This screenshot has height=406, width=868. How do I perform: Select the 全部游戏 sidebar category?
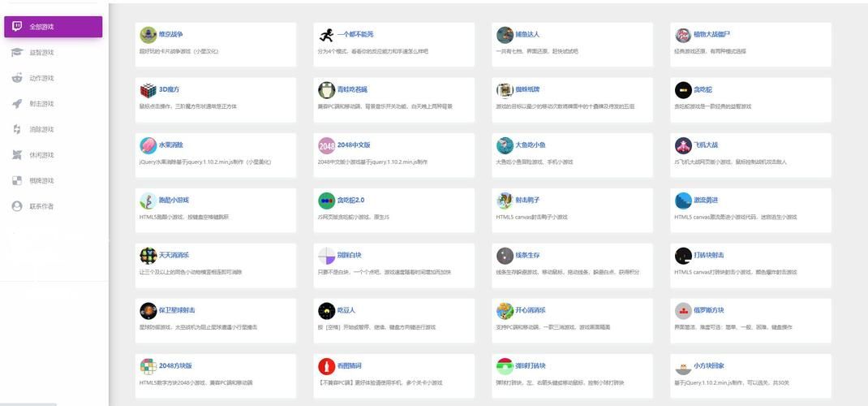54,27
